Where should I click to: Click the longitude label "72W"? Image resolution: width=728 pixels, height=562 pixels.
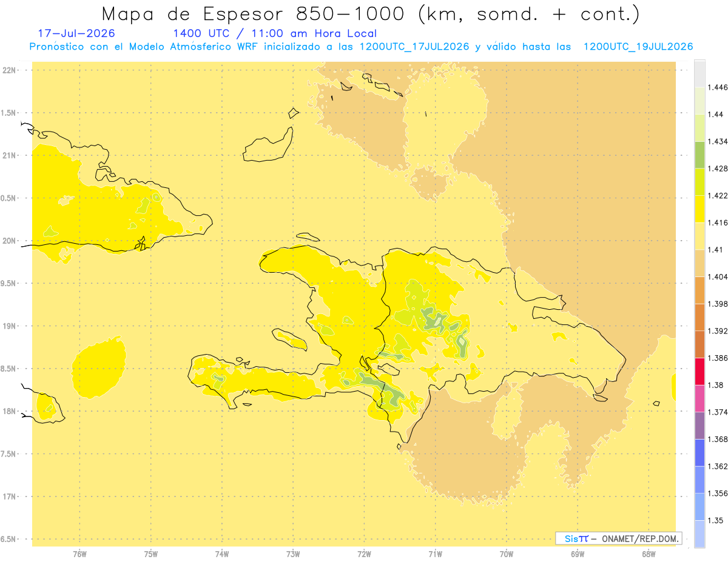click(x=364, y=554)
